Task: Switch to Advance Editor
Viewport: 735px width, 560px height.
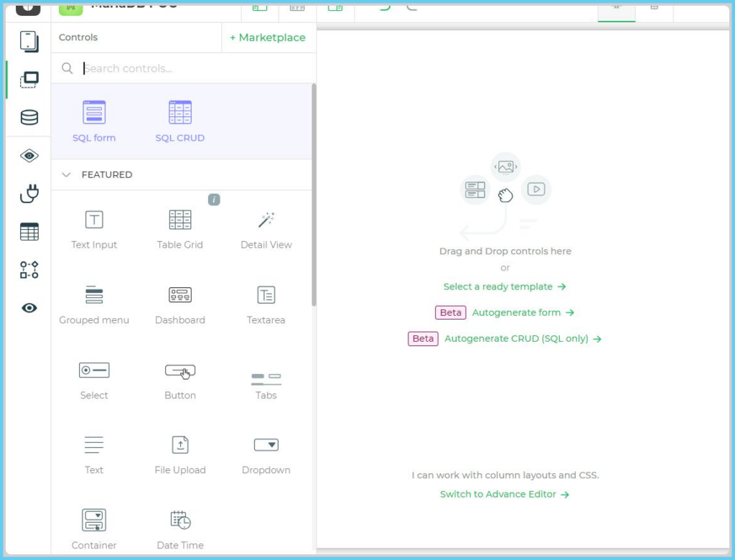Action: [505, 494]
